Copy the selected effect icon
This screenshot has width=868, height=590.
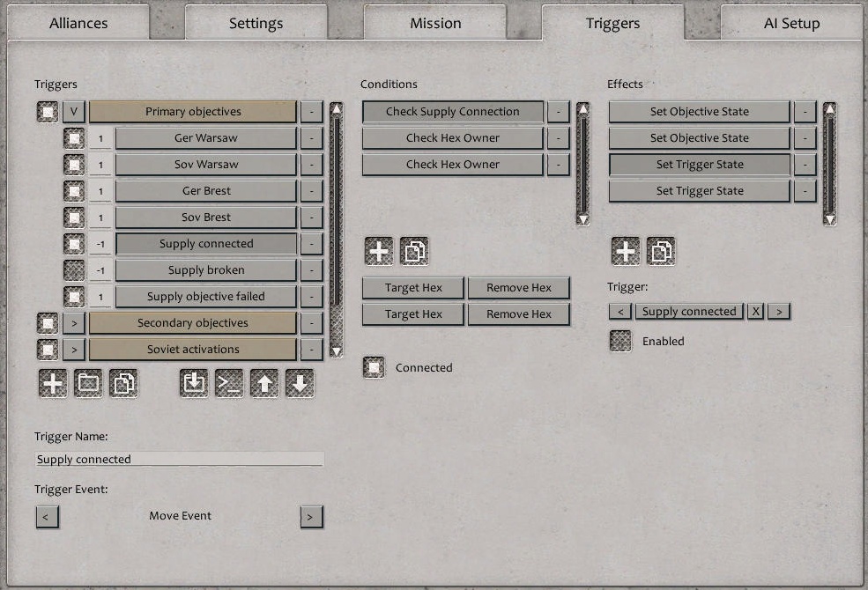[661, 252]
